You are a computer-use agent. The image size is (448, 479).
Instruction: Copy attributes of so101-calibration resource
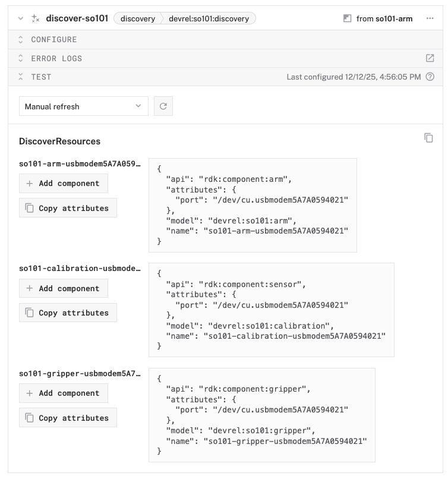68,313
